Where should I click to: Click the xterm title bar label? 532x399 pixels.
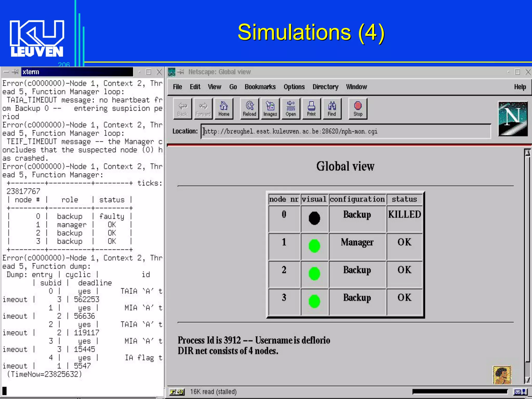(31, 72)
